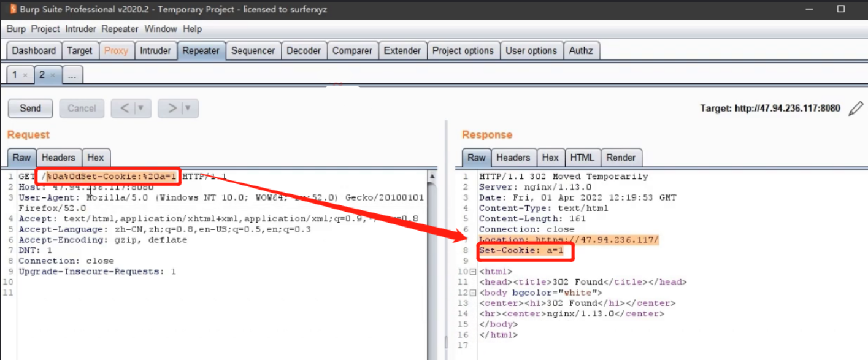Switch to the Intruder tab
This screenshot has width=868, height=360.
(x=155, y=51)
